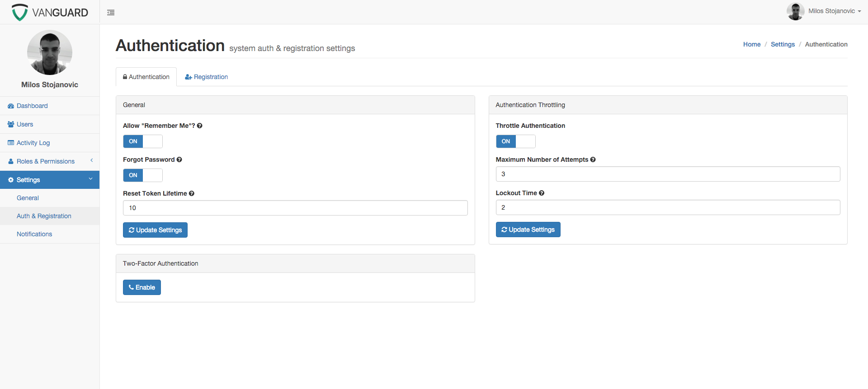Click Update Settings in Throttling panel

(x=528, y=230)
